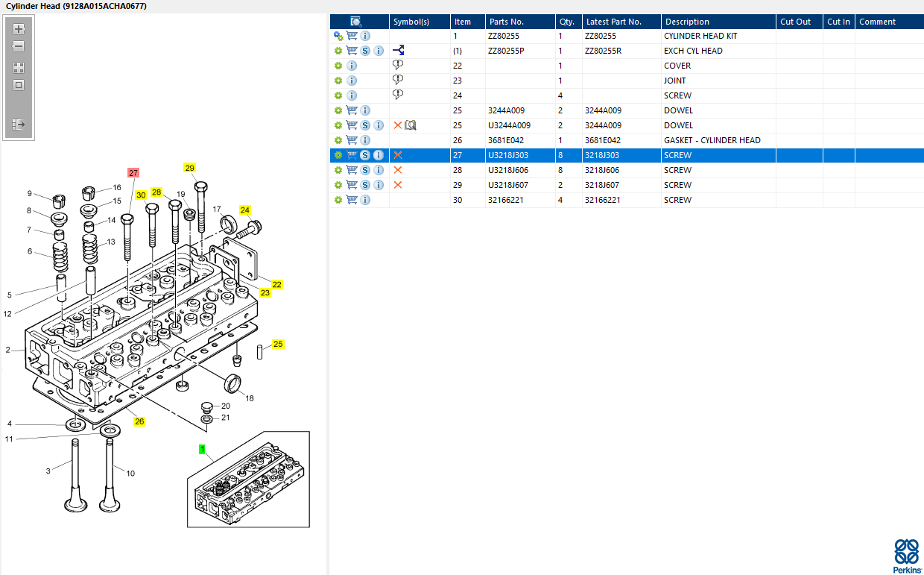Click the GASKET - CYLINDER HEAD description
924x575 pixels.
712,140
